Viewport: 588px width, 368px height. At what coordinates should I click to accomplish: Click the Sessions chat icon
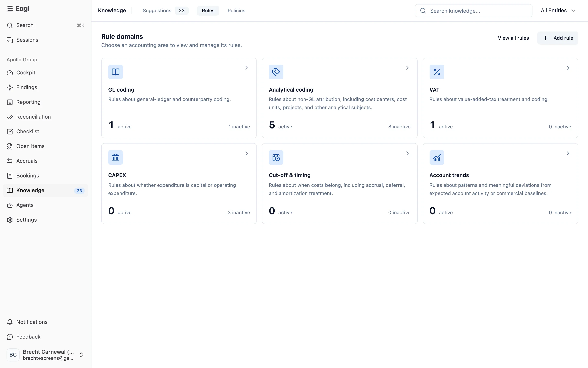(10, 40)
